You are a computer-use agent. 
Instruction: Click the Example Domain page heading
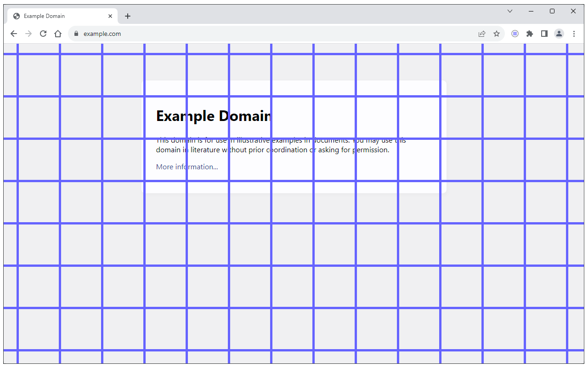[x=213, y=116]
